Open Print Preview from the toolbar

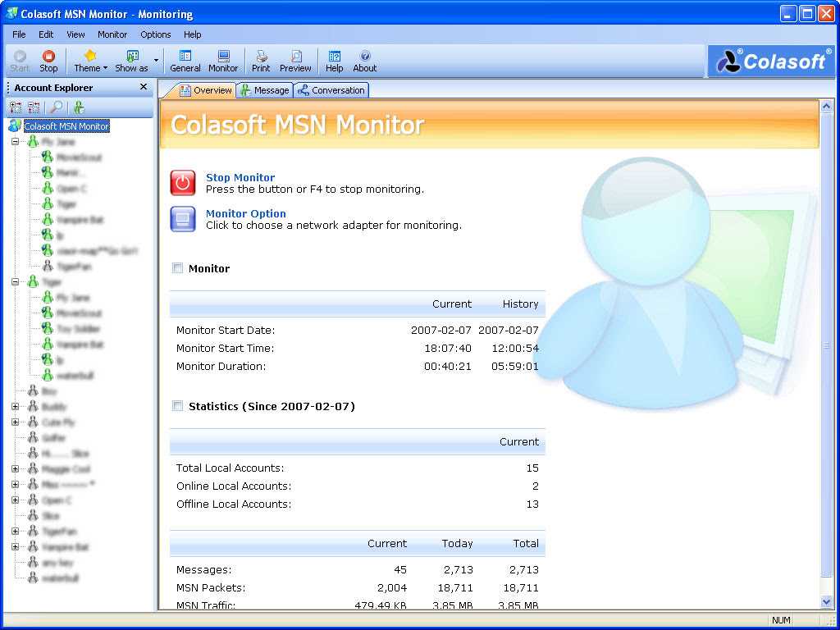[x=295, y=61]
